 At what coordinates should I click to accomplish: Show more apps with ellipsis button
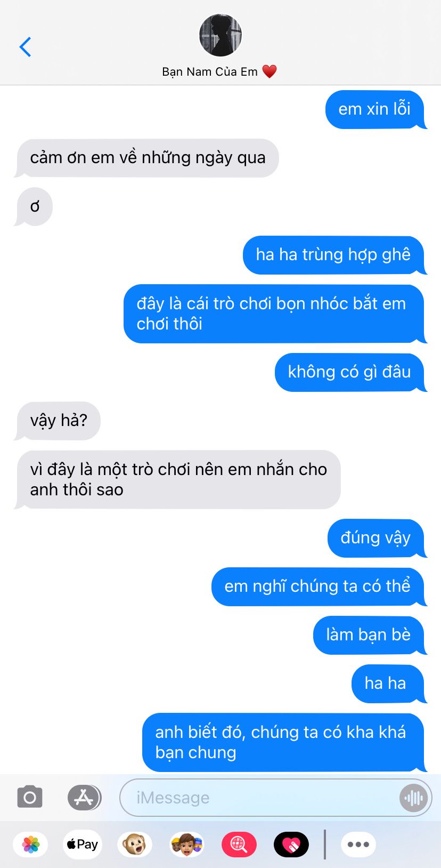(x=358, y=845)
